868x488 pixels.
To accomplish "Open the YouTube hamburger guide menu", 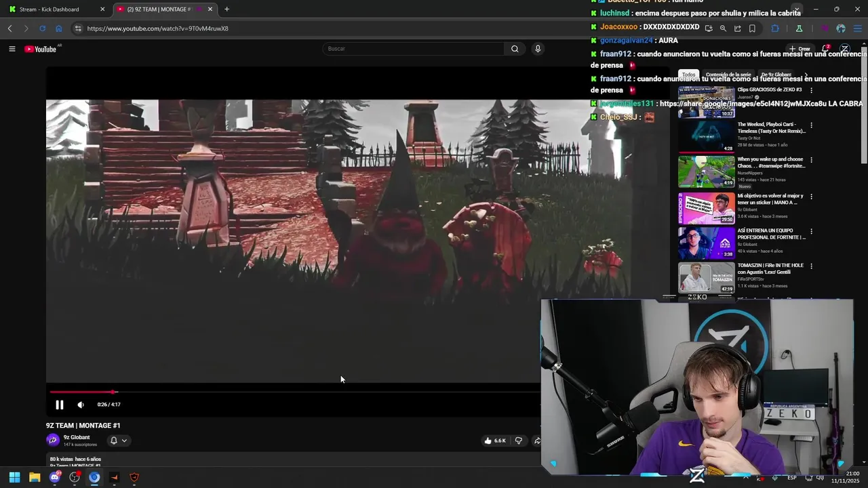I will click(12, 49).
